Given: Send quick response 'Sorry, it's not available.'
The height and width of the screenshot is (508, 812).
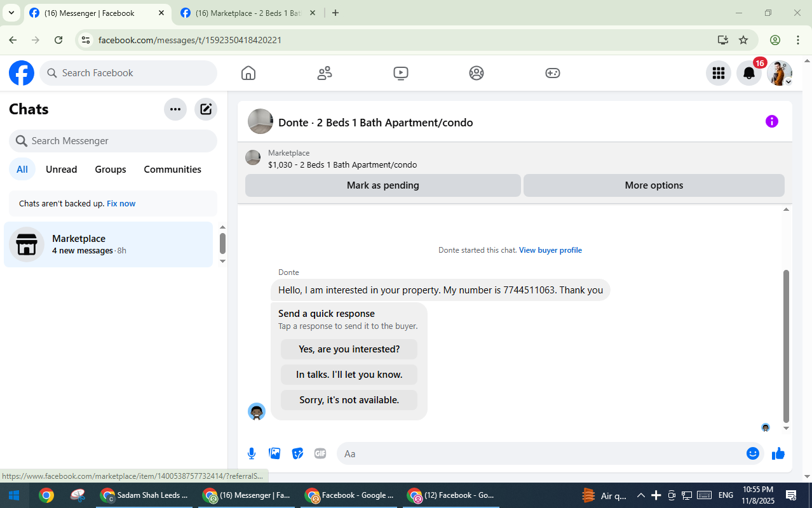Looking at the screenshot, I should tap(349, 400).
